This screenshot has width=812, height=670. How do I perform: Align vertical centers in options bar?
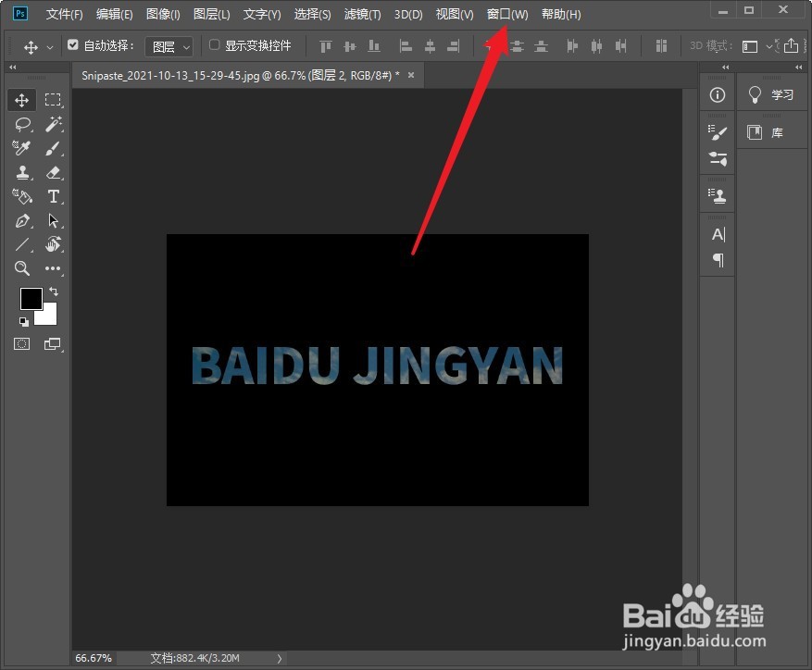[350, 46]
